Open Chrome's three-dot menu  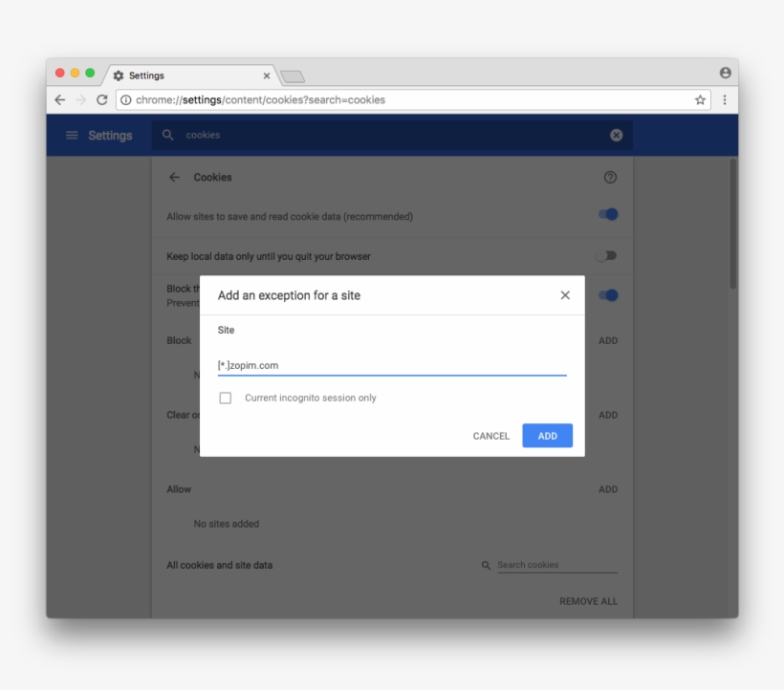point(725,99)
